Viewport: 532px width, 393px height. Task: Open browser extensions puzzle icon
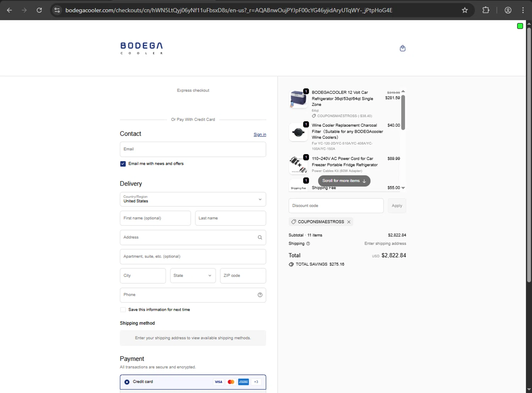tap(486, 10)
